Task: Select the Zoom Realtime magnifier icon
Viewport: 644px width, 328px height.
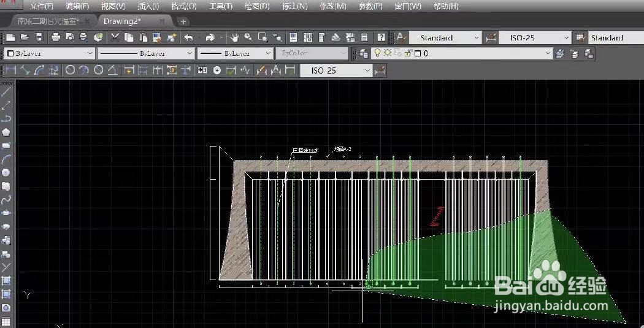Action: tap(248, 38)
